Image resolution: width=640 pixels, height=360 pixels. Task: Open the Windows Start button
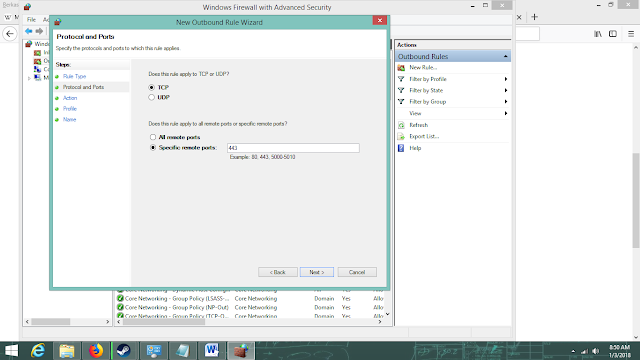pos(11,351)
